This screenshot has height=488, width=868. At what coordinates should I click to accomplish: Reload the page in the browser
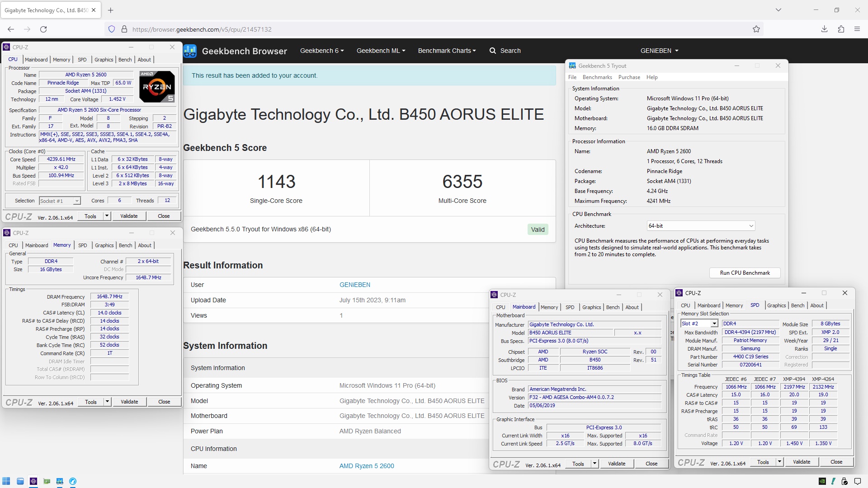tap(43, 29)
